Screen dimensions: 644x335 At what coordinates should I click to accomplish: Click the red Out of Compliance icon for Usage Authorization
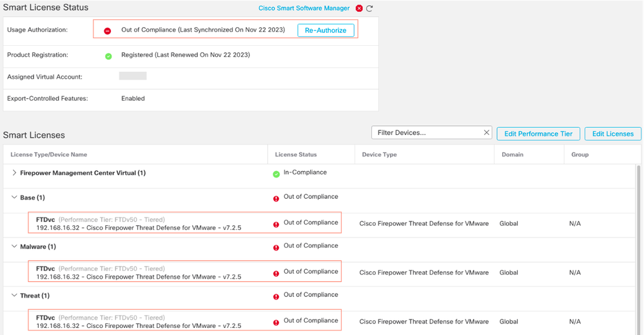(x=107, y=31)
